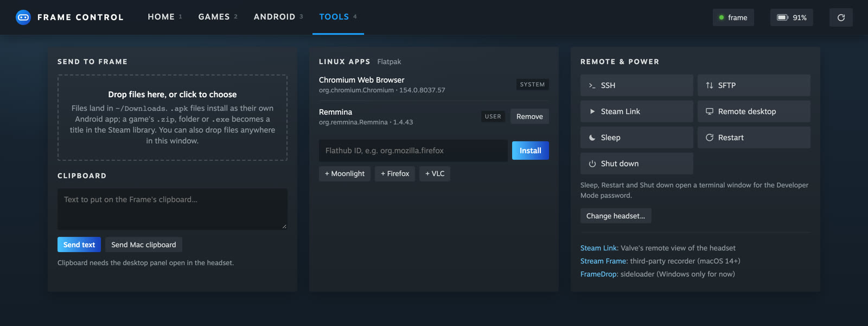Click the SYSTEM badge on Chromium
Image resolution: width=868 pixels, height=326 pixels.
click(532, 84)
